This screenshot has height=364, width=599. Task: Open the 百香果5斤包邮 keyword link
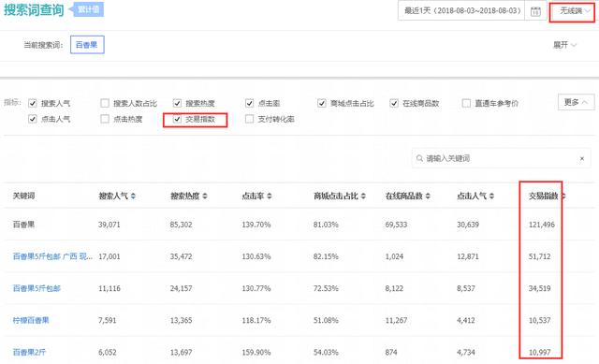(37, 288)
